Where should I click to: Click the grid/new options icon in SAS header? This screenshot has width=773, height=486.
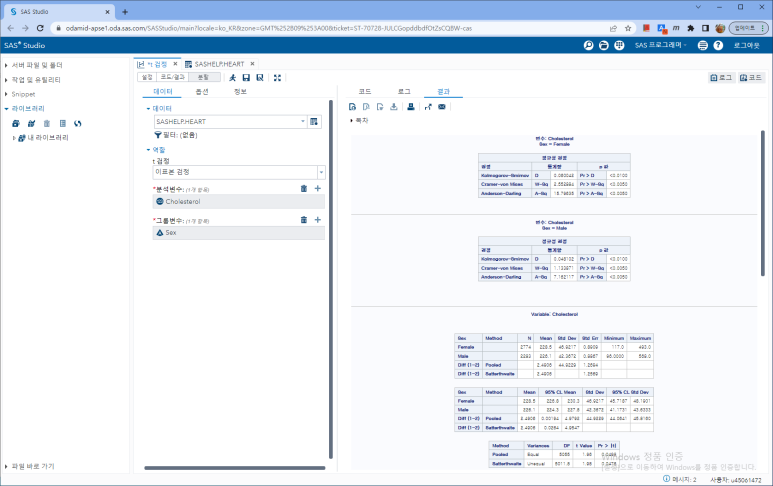[619, 45]
